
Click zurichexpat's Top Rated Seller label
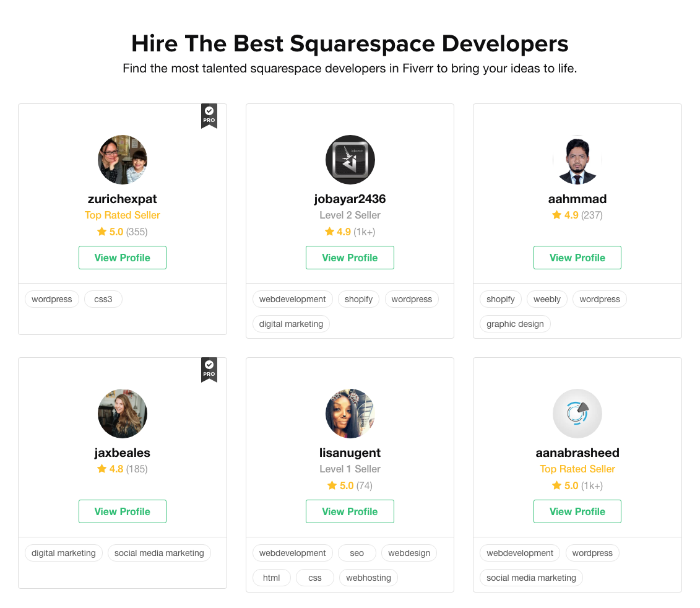coord(123,215)
